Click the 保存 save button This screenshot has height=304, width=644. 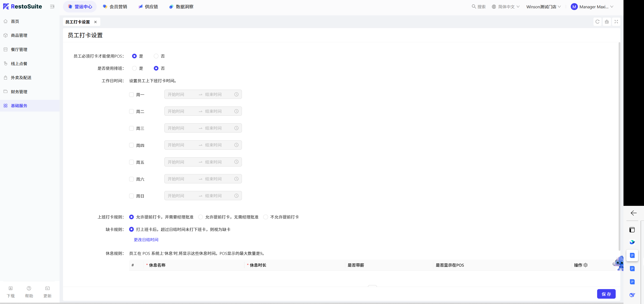tap(606, 294)
